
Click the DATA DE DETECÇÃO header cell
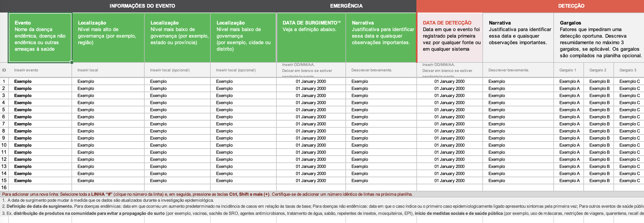click(x=450, y=38)
